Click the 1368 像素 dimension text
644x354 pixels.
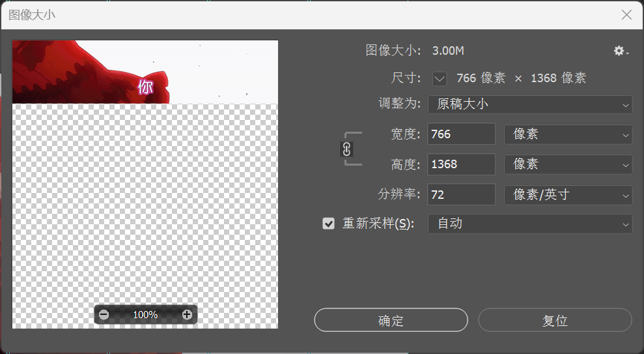(558, 78)
